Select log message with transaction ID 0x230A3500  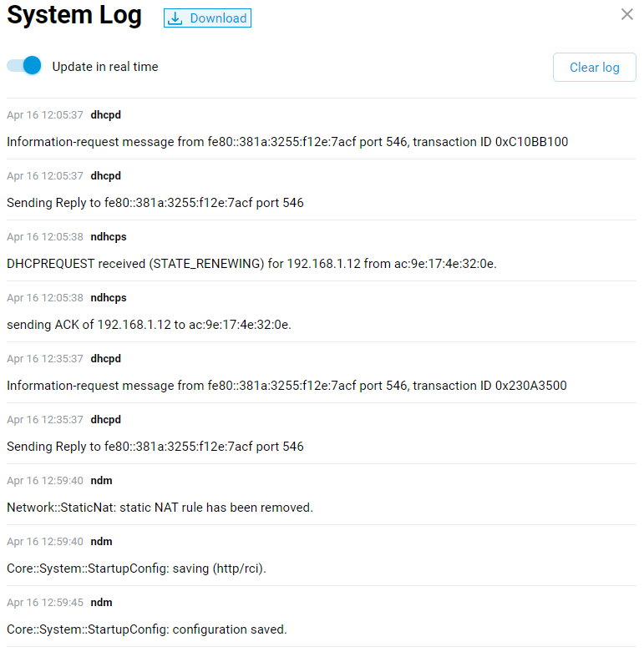[x=287, y=386]
